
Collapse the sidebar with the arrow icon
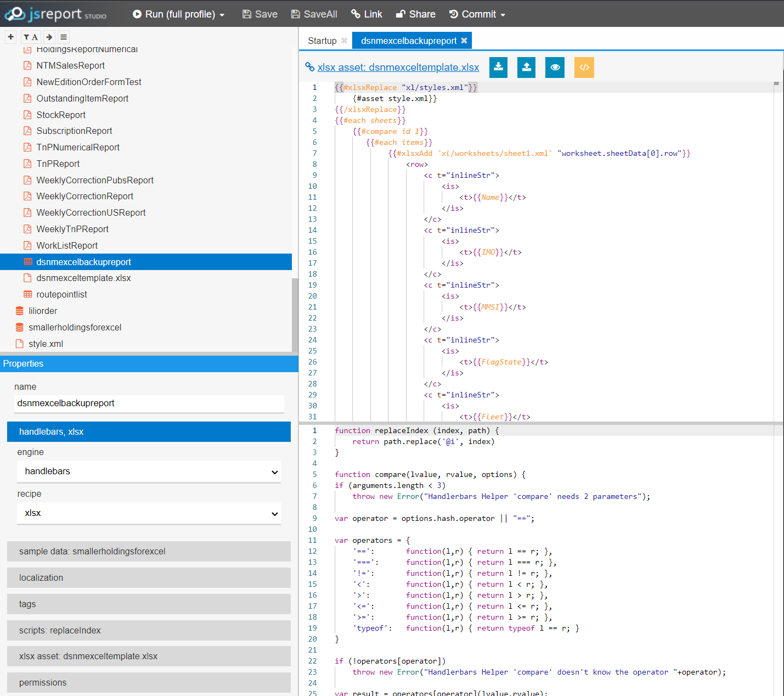(49, 37)
